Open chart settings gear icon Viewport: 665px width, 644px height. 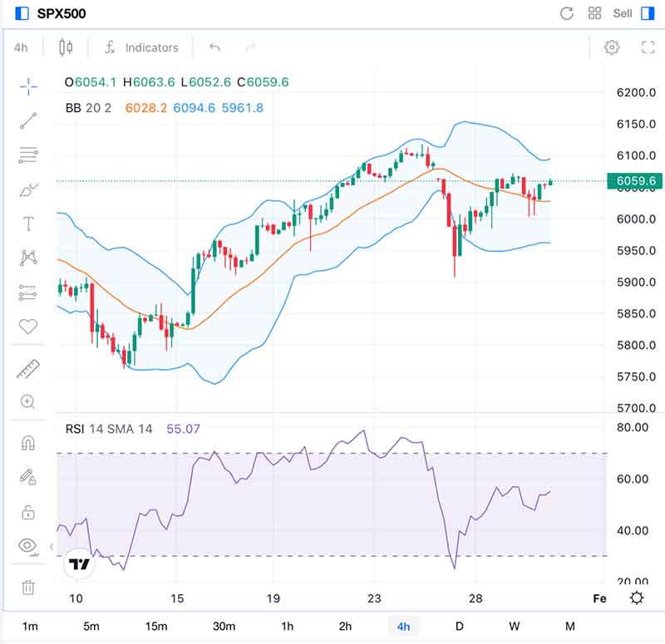point(612,47)
